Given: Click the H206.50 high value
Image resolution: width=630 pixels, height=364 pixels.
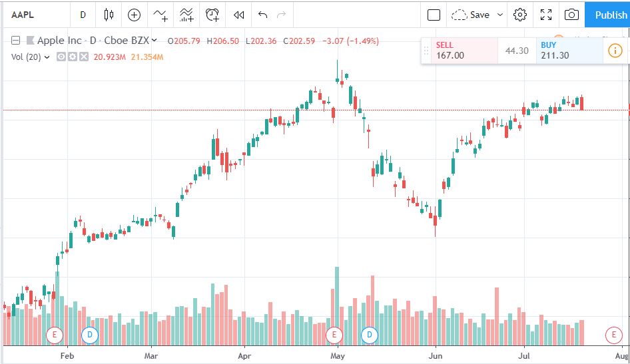Looking at the screenshot, I should [x=222, y=41].
